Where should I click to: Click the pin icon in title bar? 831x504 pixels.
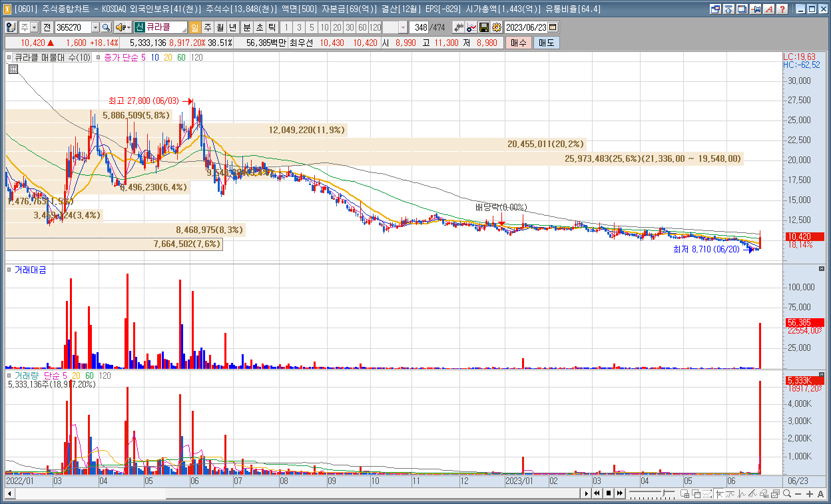pos(756,9)
